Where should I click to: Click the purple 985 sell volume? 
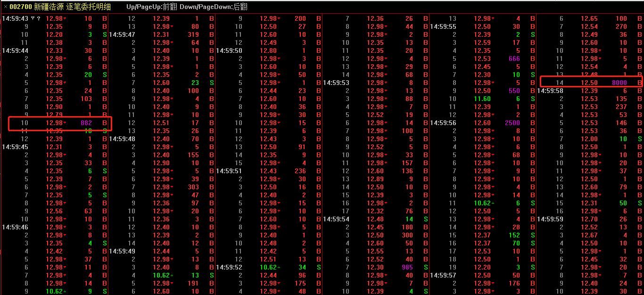point(407,267)
